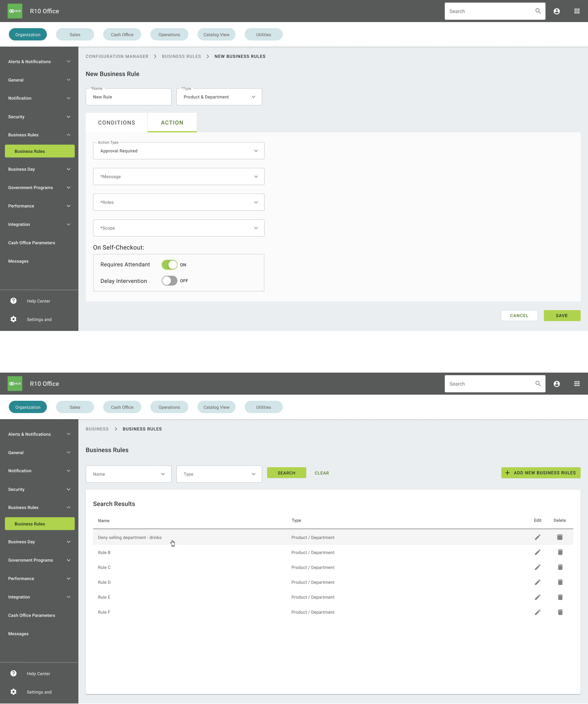Image resolution: width=588 pixels, height=704 pixels.
Task: Click the Help Center question mark icon
Action: point(13,301)
